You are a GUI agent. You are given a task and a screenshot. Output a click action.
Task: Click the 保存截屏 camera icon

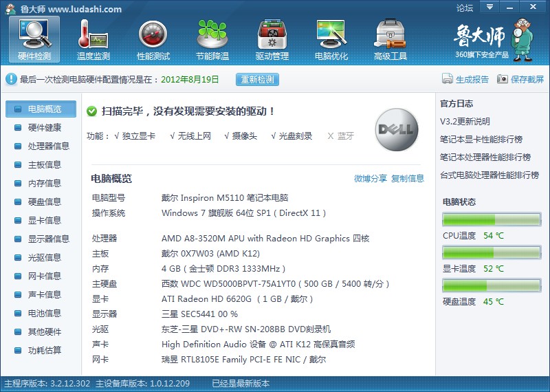coord(503,79)
